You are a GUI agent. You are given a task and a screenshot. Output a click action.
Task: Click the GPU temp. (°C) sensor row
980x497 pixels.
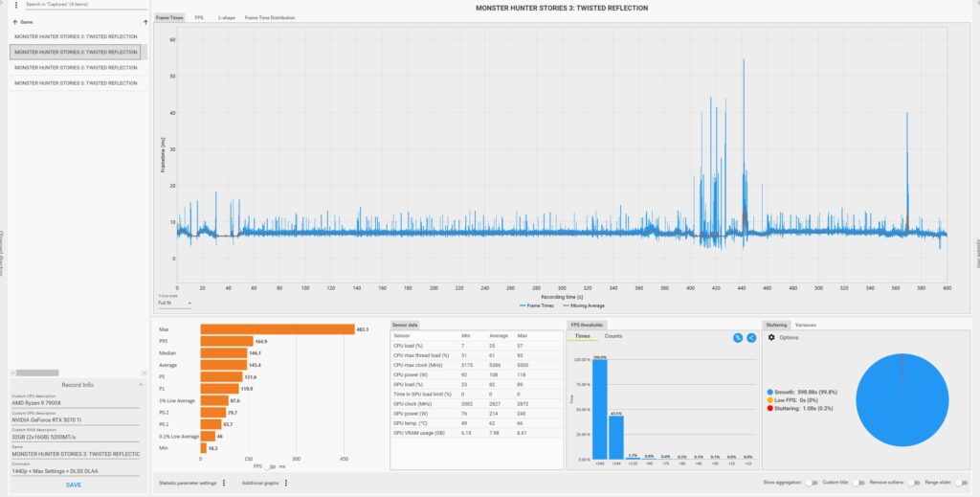pyautogui.click(x=477, y=423)
